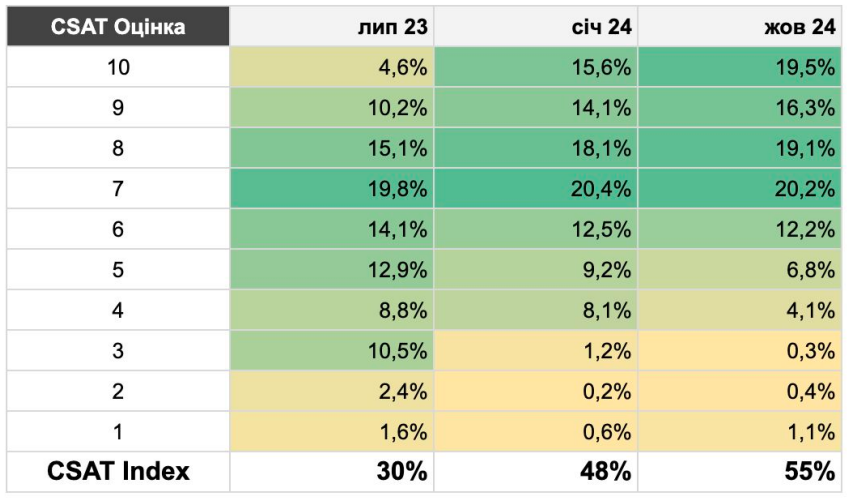Click the 14,1% cell in score 9 row

pyautogui.click(x=535, y=108)
